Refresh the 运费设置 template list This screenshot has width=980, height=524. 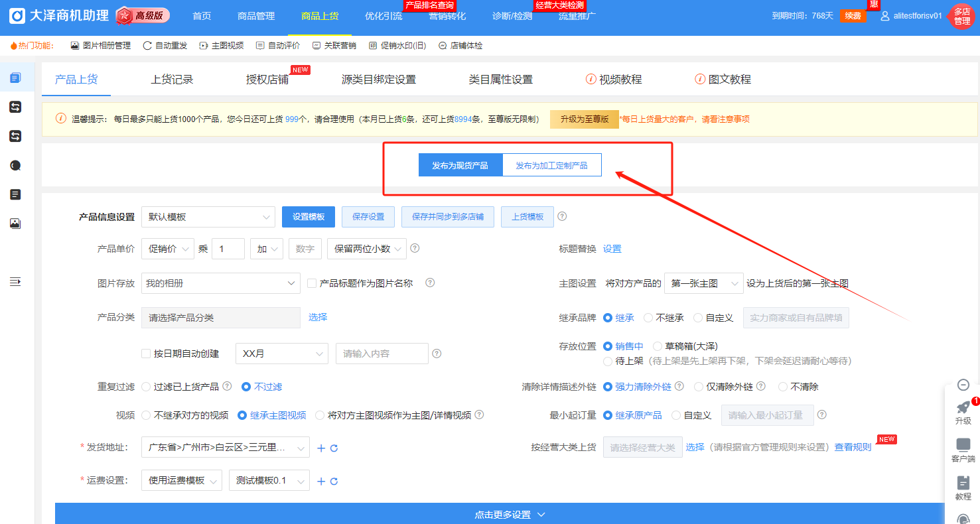pos(334,481)
